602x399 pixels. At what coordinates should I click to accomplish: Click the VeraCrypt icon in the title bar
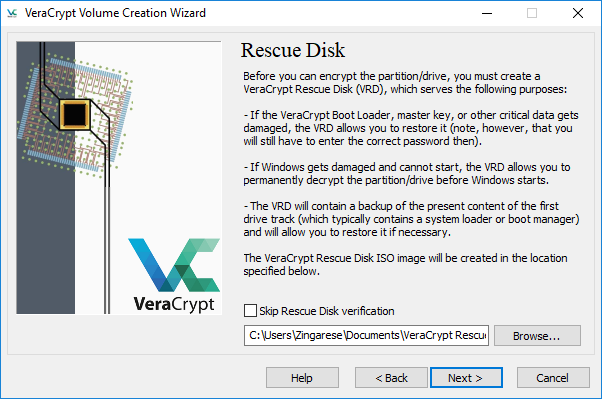(x=12, y=13)
